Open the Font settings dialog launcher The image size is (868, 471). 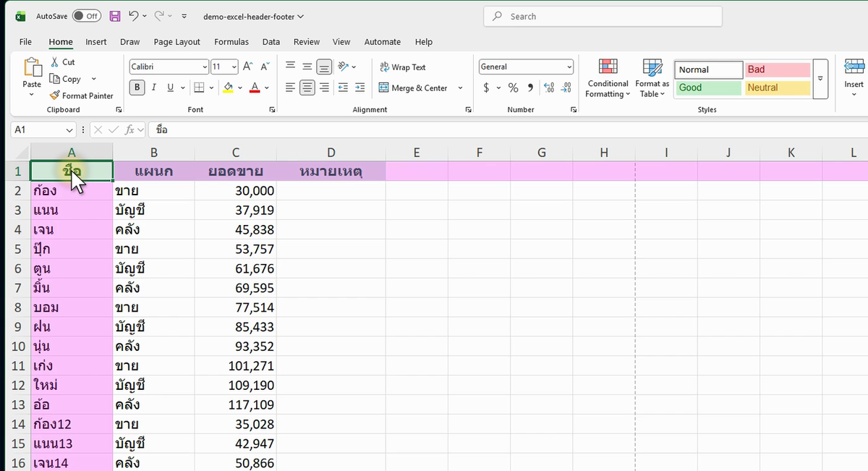[272, 110]
